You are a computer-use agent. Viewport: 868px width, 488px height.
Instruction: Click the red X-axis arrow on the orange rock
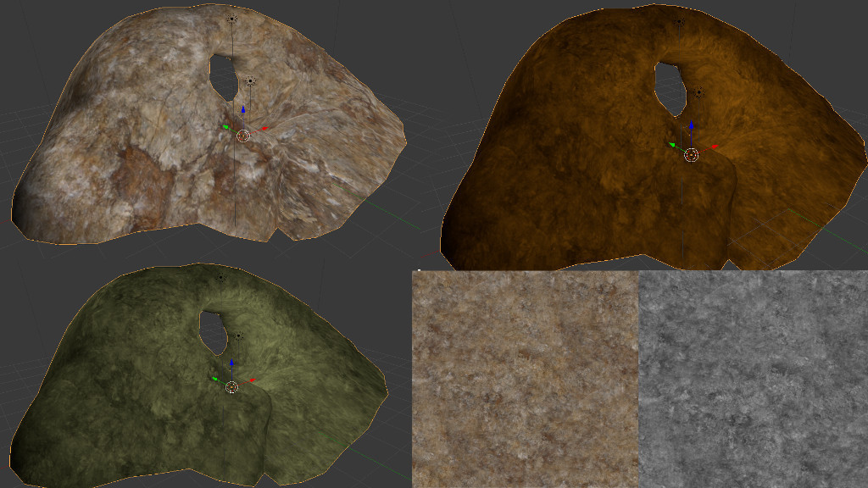(x=714, y=147)
